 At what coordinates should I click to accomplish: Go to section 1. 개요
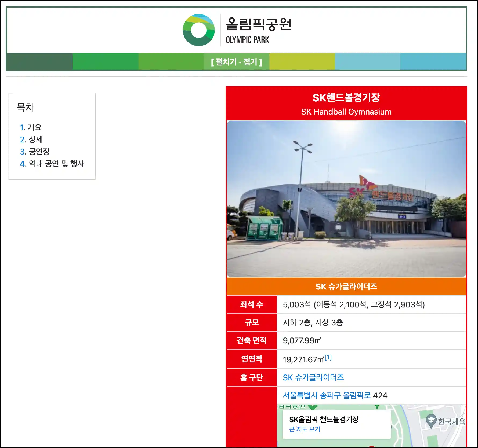[31, 127]
